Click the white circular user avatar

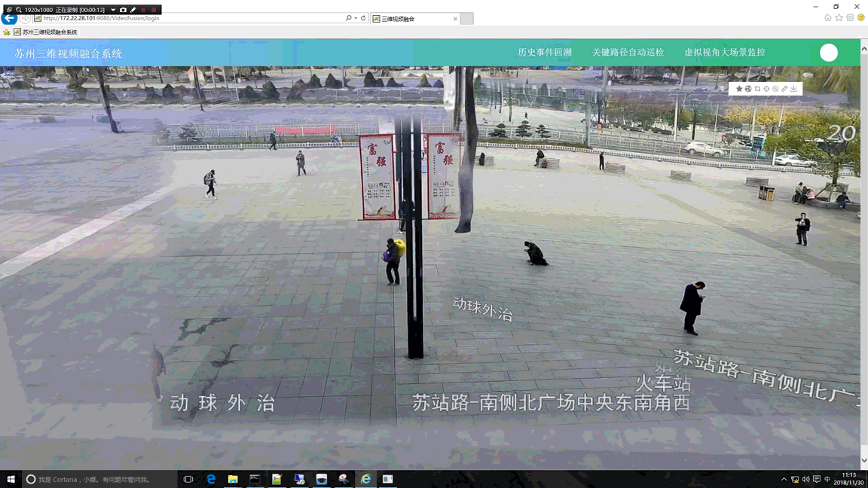[x=829, y=52]
